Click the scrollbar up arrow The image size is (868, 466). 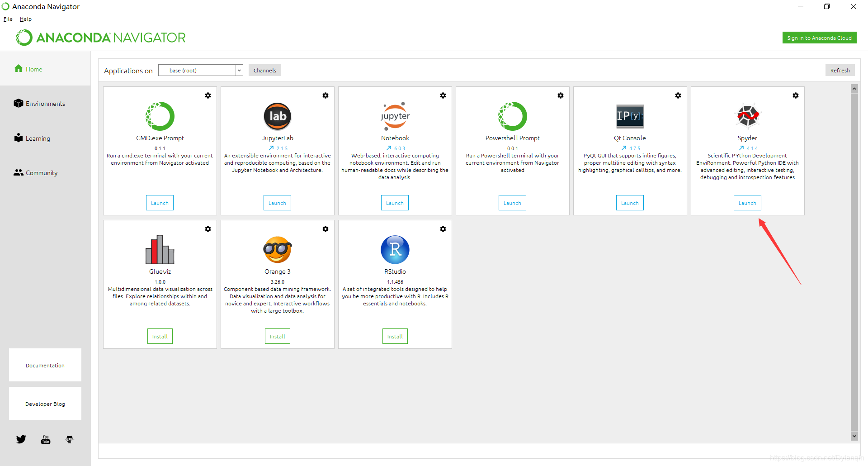click(x=854, y=89)
